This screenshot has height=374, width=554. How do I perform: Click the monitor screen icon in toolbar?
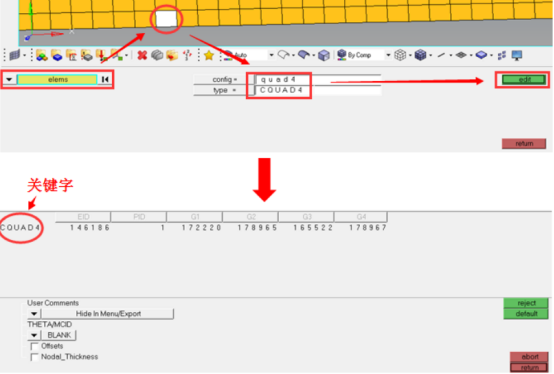click(517, 55)
